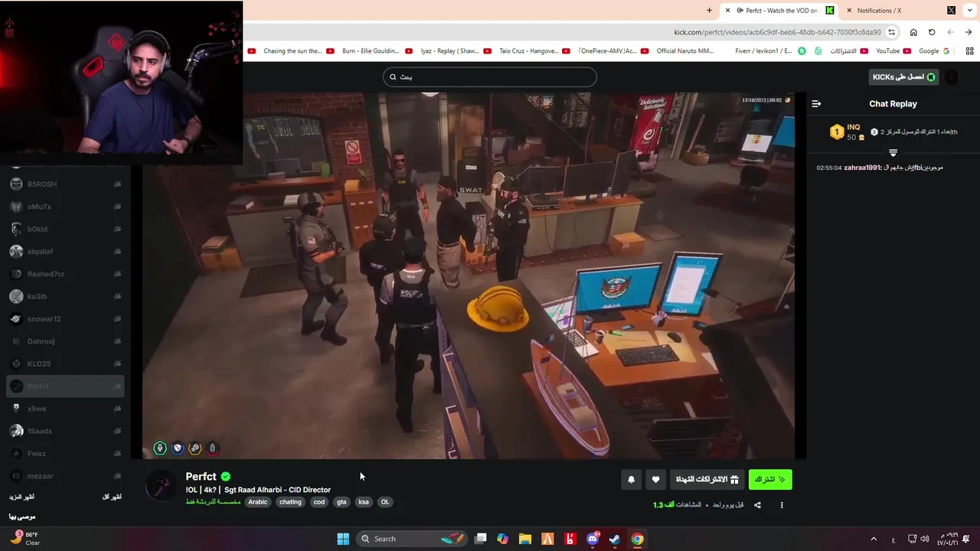The image size is (980, 551).
Task: Click the Get KICKs button
Action: coord(903,77)
